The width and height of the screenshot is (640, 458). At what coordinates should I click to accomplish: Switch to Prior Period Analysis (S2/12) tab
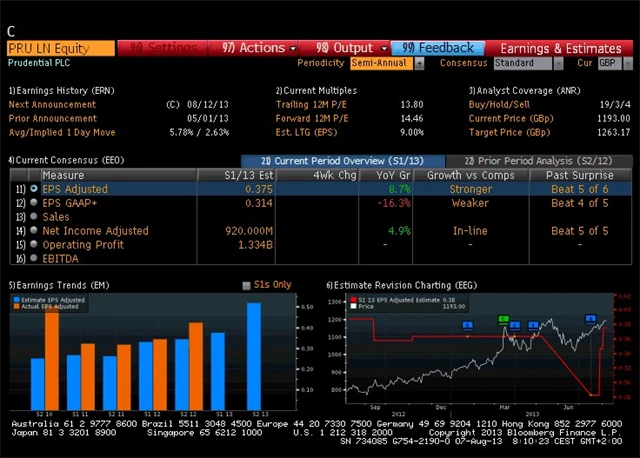click(x=539, y=161)
